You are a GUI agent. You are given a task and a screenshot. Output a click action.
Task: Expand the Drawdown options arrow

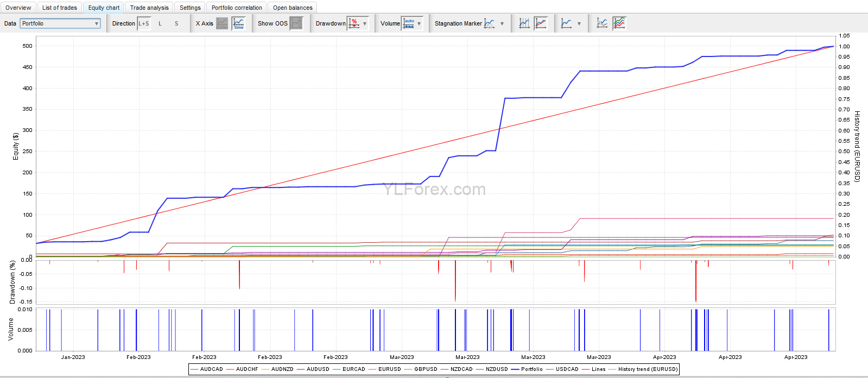(x=365, y=23)
